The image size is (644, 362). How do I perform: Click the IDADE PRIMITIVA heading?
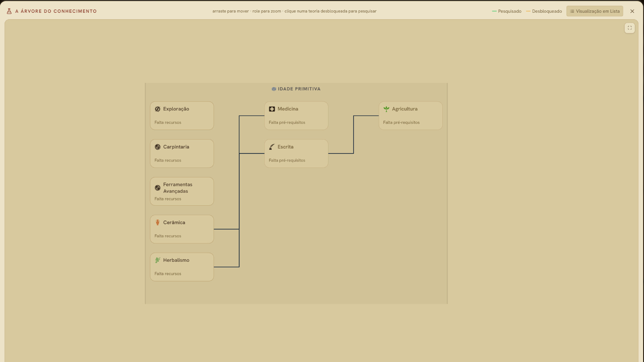tap(299, 89)
